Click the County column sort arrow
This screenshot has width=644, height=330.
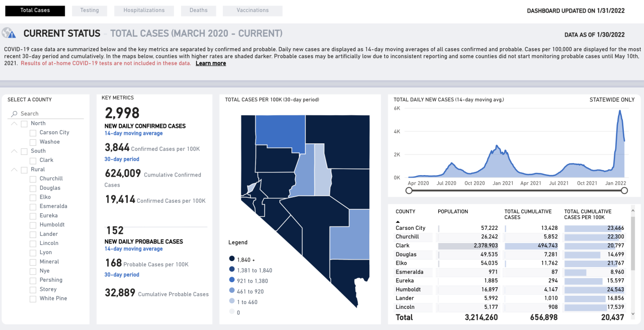click(398, 221)
